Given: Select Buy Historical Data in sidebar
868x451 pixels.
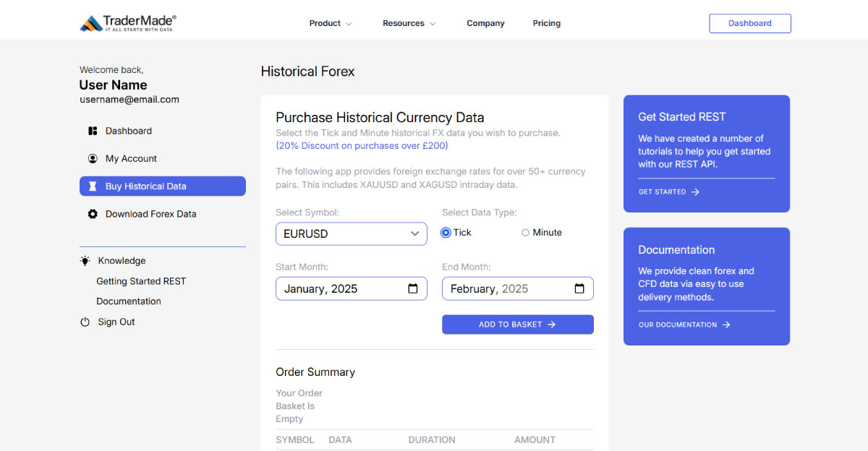Looking at the screenshot, I should point(163,186).
